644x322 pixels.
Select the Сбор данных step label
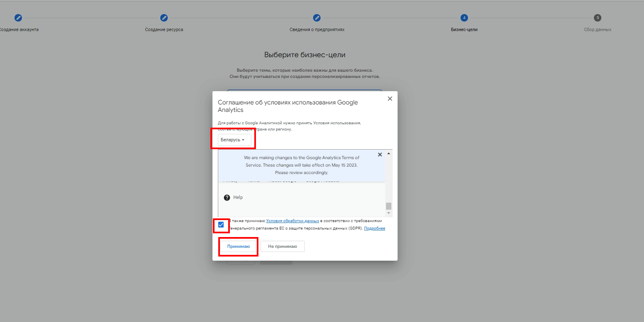click(598, 30)
